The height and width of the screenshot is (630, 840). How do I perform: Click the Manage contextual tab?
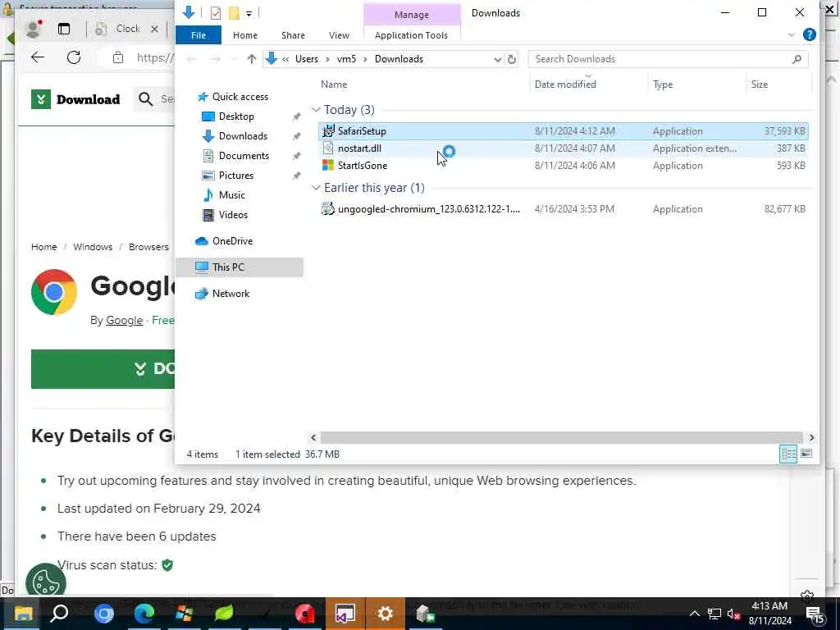[411, 15]
